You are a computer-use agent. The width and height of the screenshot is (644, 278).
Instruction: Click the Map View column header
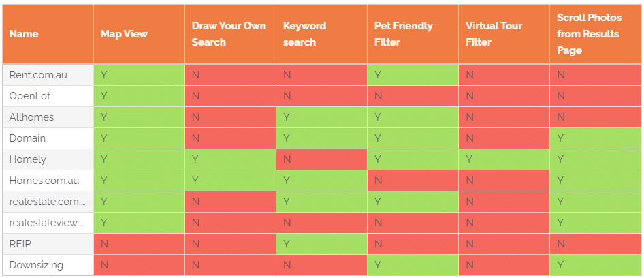(140, 34)
